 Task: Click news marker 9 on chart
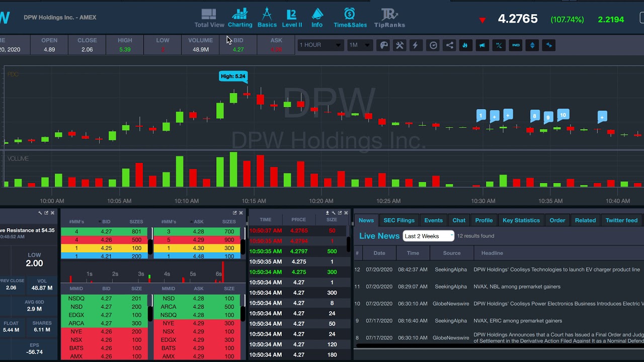tap(548, 118)
